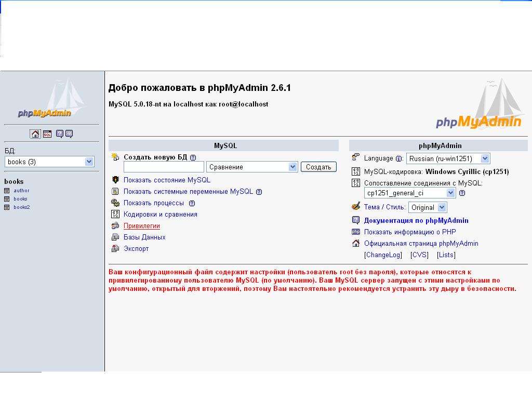Click the PHP info icon
The height and width of the screenshot is (399, 532).
coord(355,232)
